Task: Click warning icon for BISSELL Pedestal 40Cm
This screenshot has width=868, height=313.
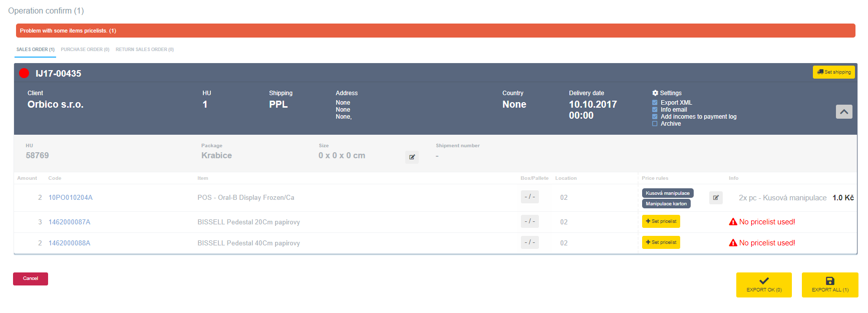Action: pyautogui.click(x=733, y=243)
